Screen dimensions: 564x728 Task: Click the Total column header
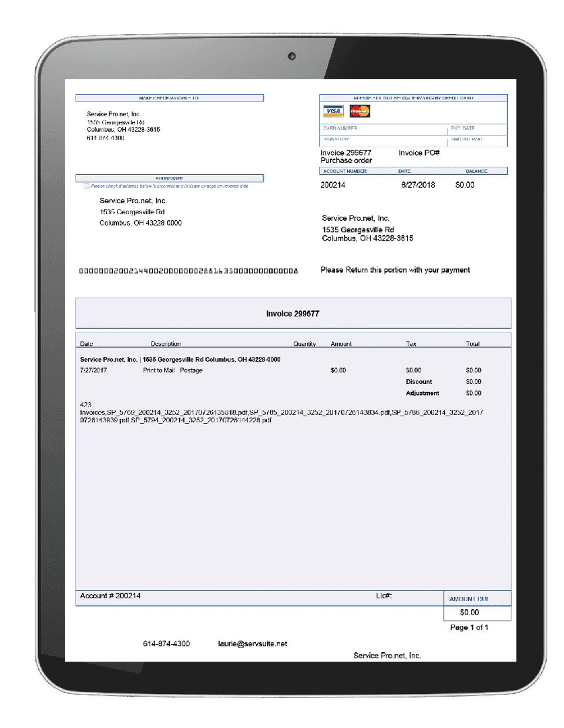tap(473, 344)
